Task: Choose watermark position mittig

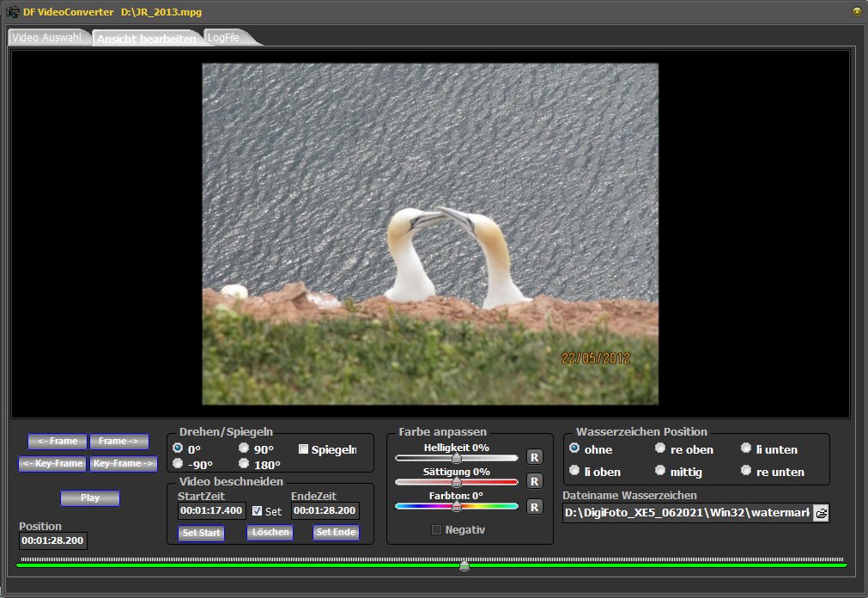Action: coord(660,470)
